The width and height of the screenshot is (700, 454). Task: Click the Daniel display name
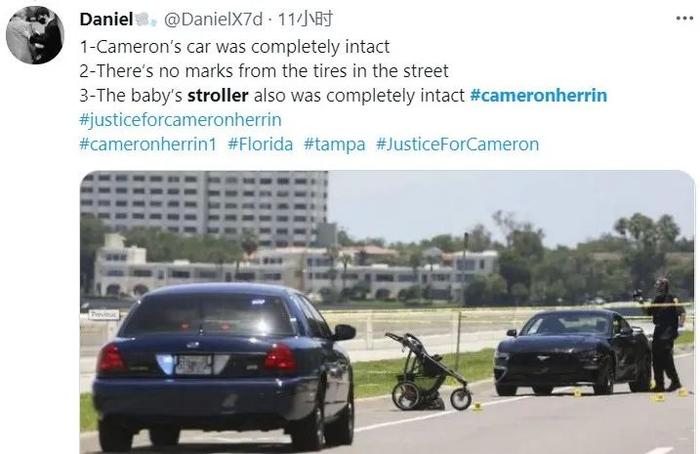tap(106, 19)
